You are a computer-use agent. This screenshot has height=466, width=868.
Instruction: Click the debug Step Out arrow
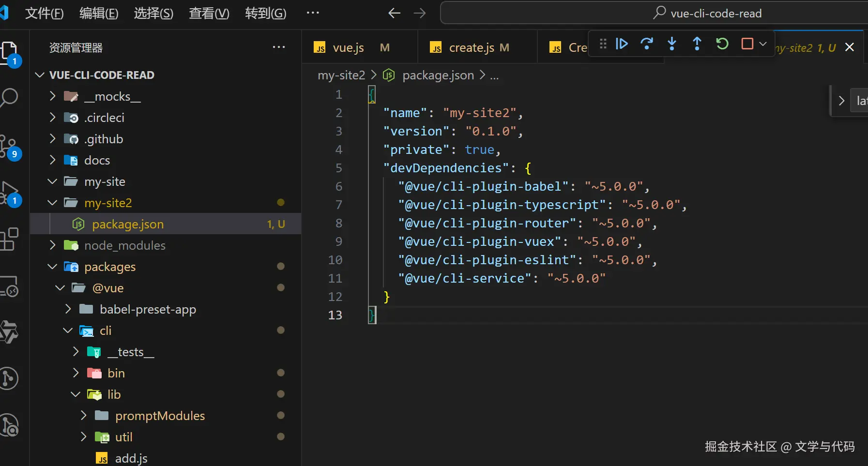tap(697, 44)
